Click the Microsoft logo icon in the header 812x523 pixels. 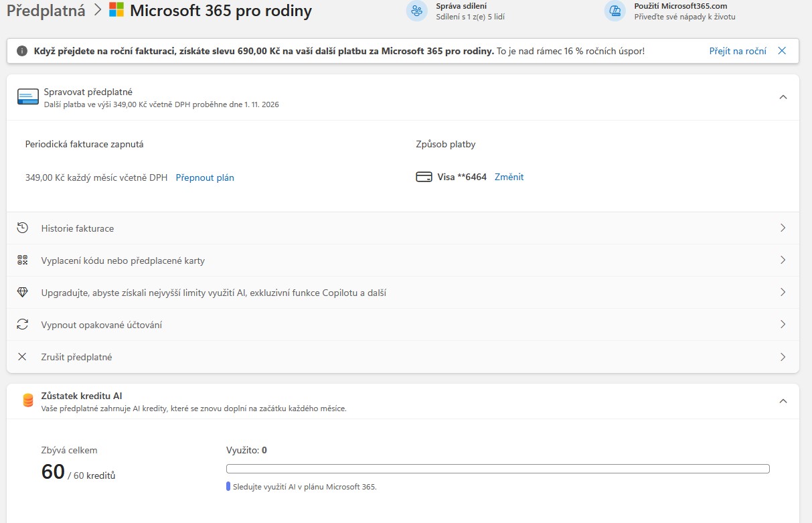[116, 10]
